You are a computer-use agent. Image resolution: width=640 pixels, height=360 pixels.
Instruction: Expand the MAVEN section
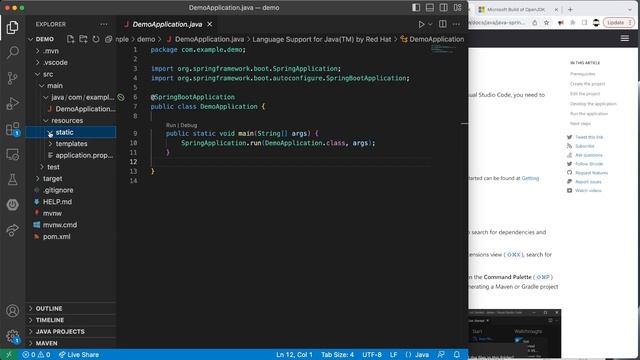pyautogui.click(x=71, y=343)
